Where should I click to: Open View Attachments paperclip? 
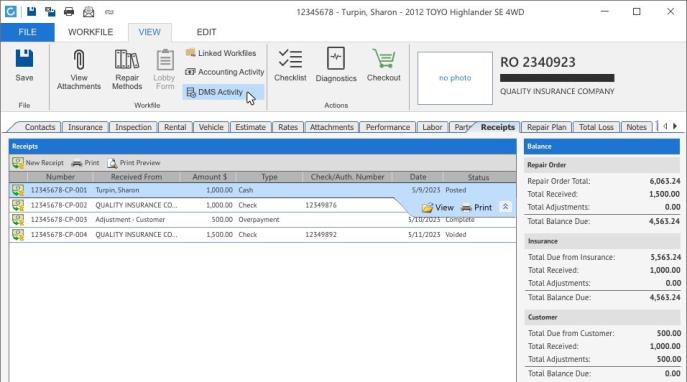pos(79,69)
